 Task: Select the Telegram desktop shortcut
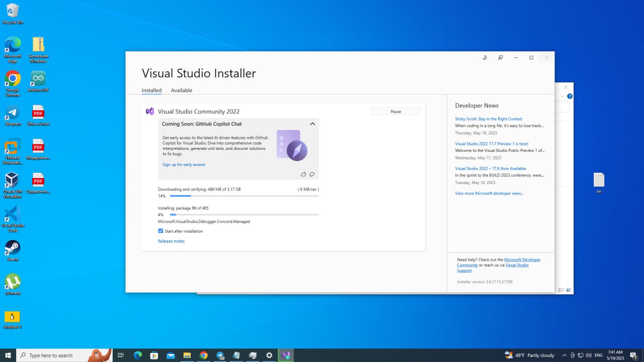(x=13, y=116)
